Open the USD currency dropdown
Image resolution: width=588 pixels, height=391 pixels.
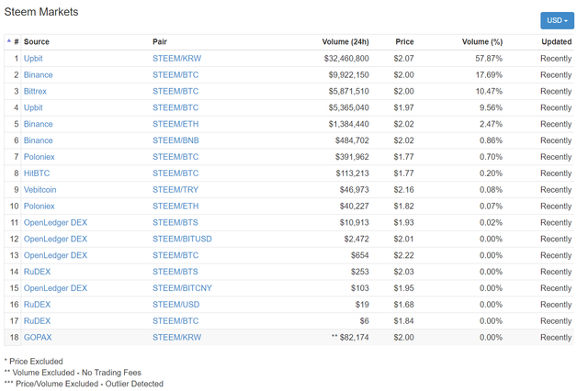click(557, 20)
